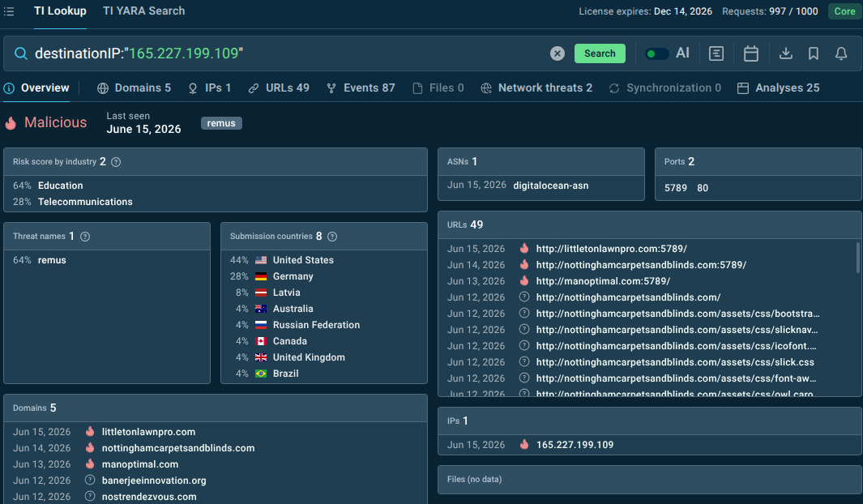Clear the search query with X icon

click(557, 53)
